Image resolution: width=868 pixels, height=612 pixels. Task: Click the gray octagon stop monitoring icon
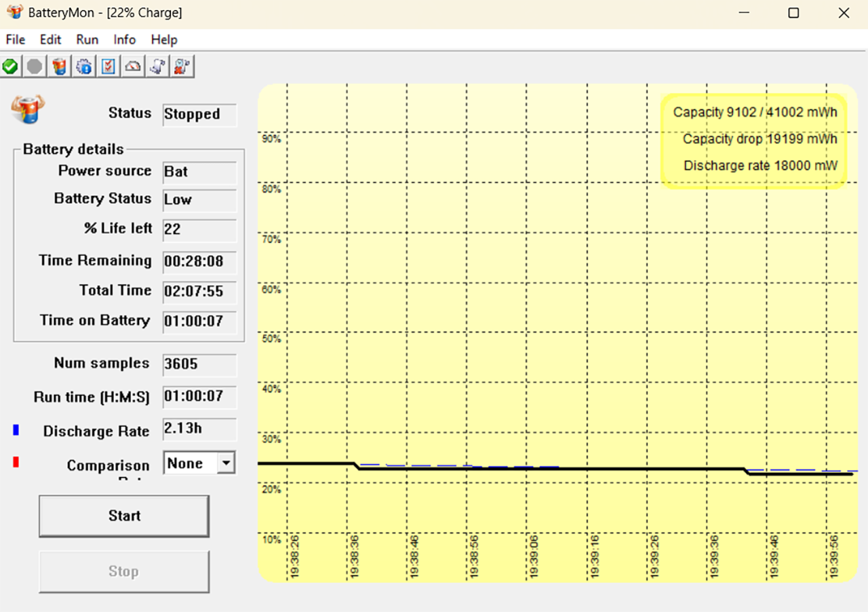[35, 66]
